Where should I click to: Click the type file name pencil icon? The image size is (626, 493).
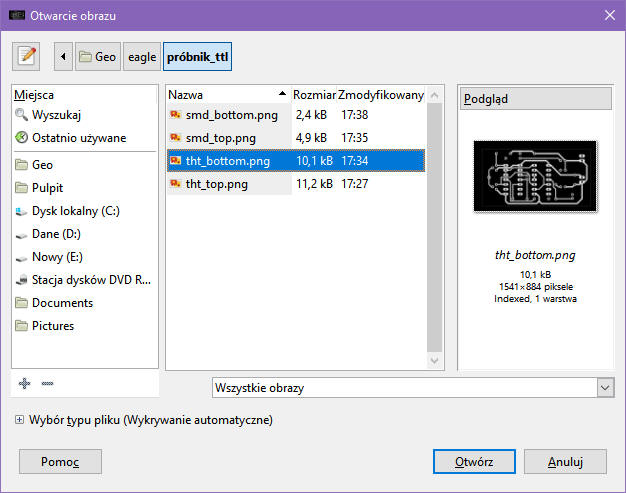(27, 57)
